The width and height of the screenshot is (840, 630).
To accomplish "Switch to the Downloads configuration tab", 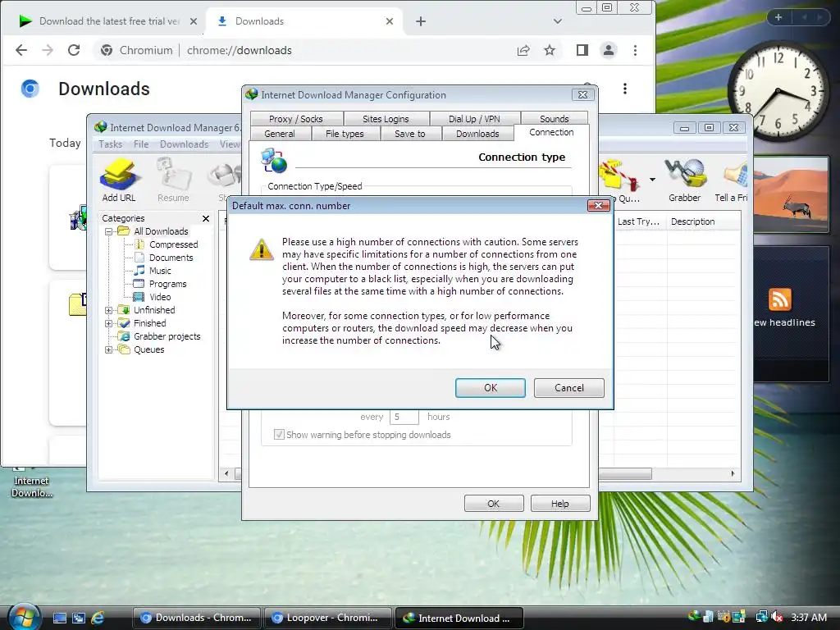I will (477, 134).
